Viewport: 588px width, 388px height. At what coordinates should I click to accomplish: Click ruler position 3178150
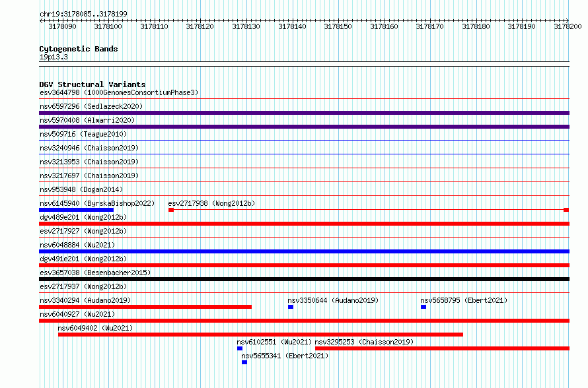click(338, 26)
